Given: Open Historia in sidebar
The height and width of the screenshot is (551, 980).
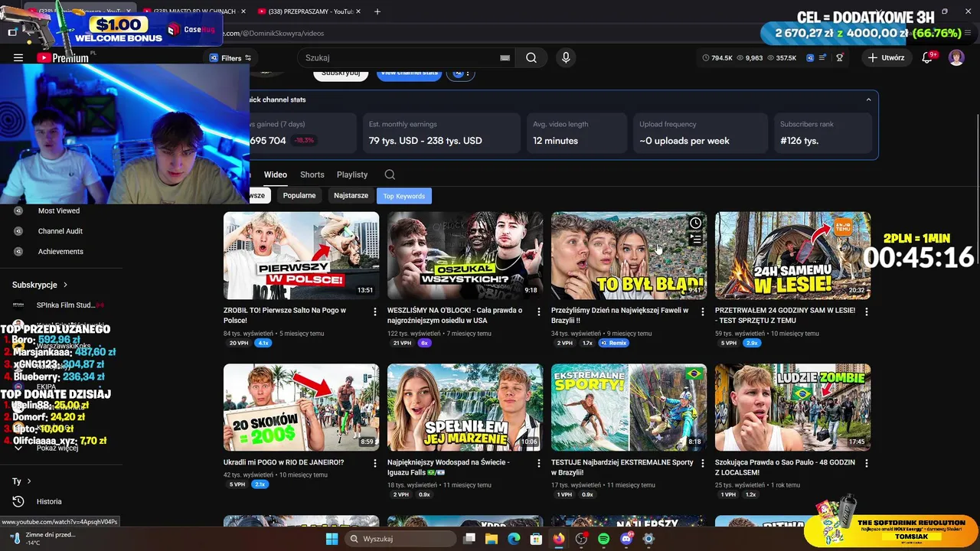Looking at the screenshot, I should pyautogui.click(x=49, y=501).
